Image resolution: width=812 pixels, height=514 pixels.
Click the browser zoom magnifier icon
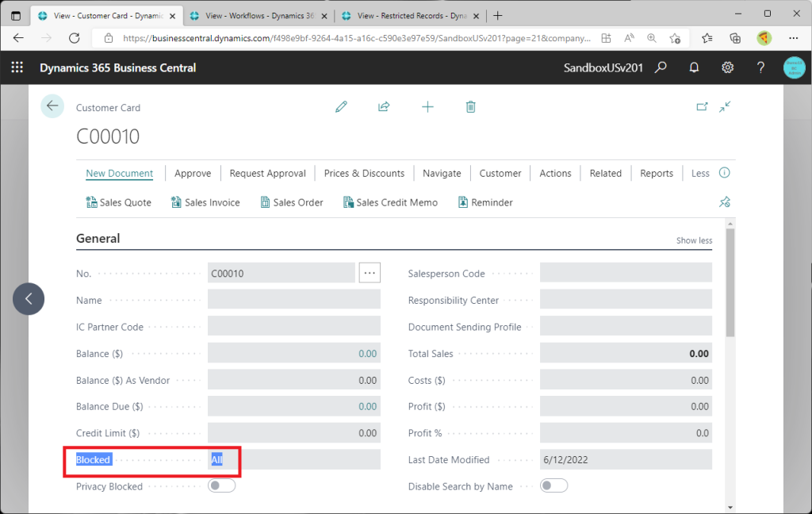[652, 38]
